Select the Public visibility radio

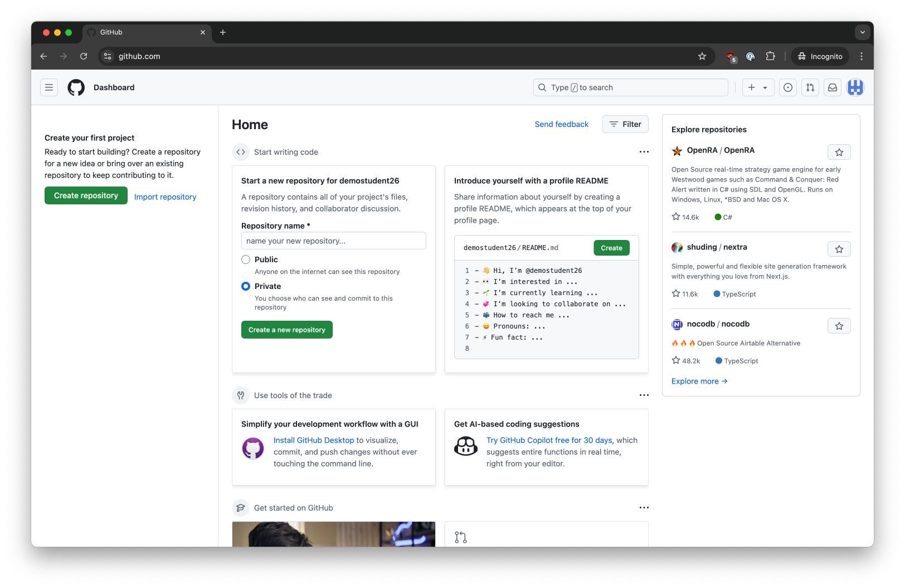pos(246,259)
